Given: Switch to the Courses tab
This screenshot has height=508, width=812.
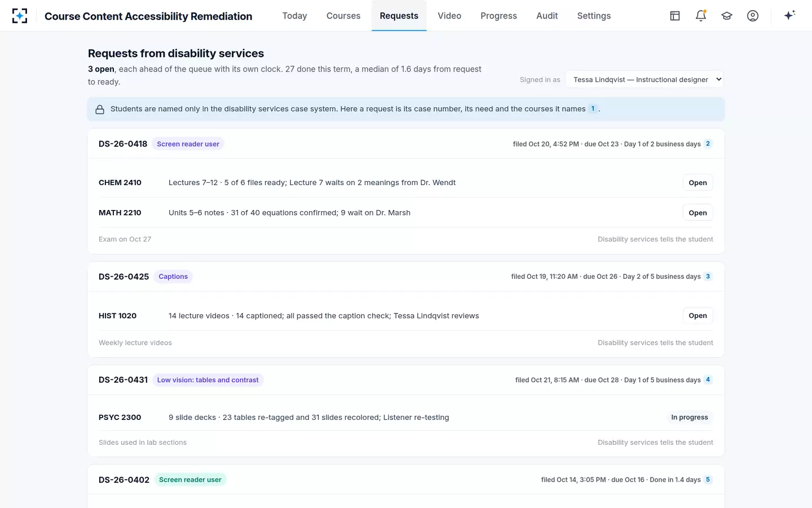Looking at the screenshot, I should pos(343,16).
